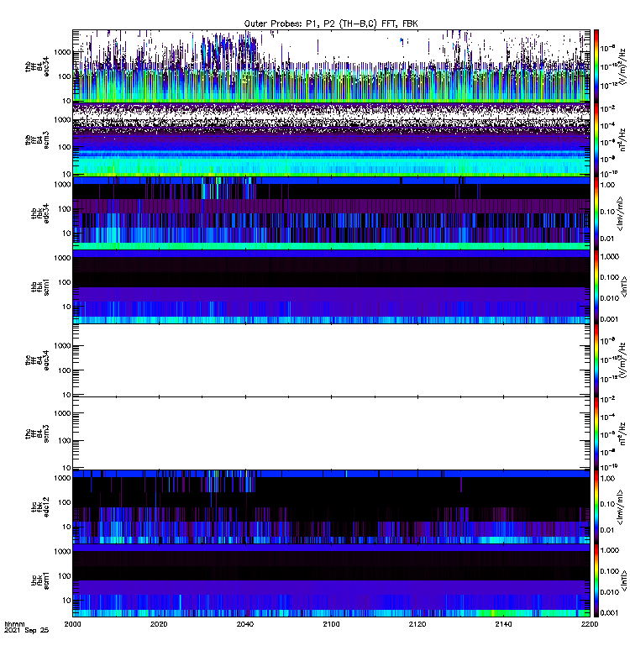Click the nT²/Hz unit label of thb scm3 panel

coord(622,139)
